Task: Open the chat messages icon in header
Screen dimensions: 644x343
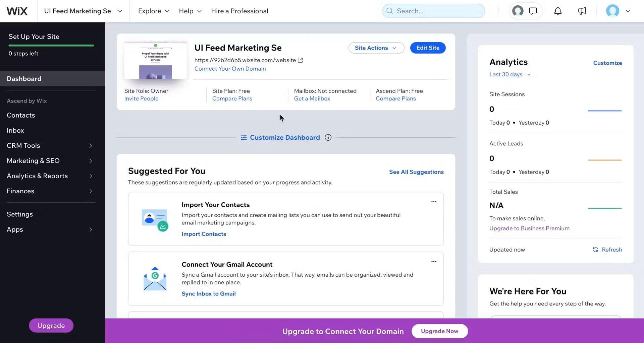Action: [533, 11]
